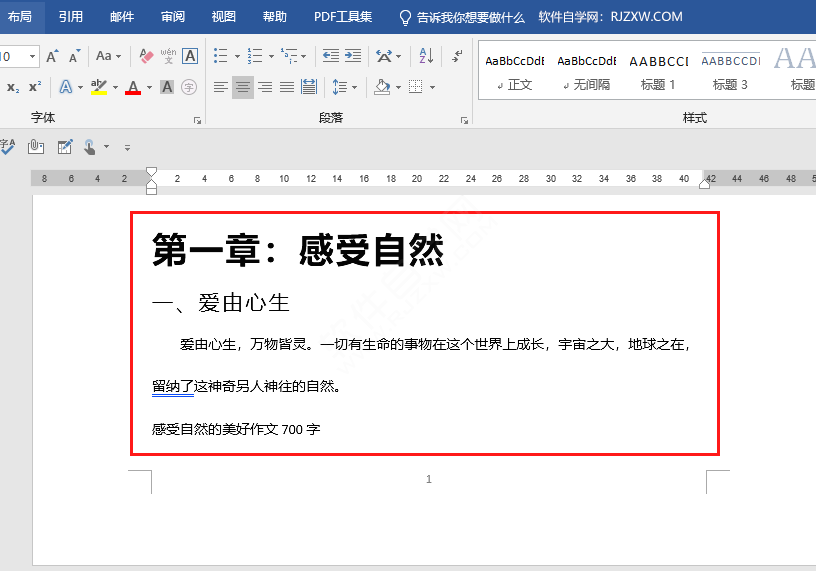Open the 邮件 tab
The image size is (816, 571).
[122, 17]
